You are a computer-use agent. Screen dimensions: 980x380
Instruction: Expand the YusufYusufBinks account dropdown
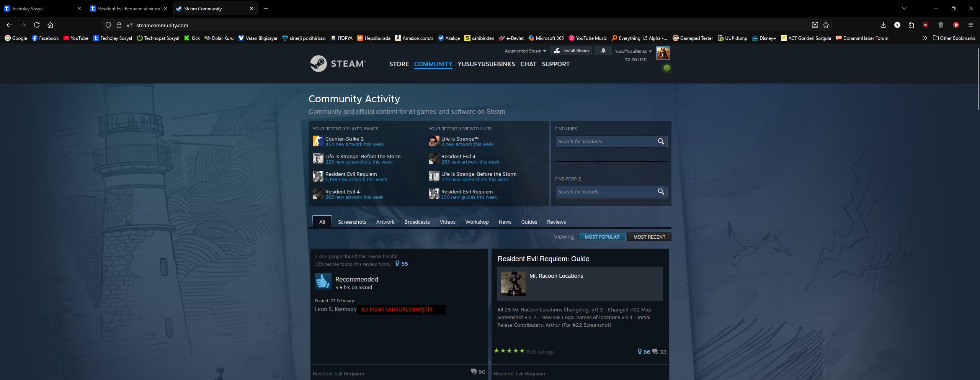633,51
